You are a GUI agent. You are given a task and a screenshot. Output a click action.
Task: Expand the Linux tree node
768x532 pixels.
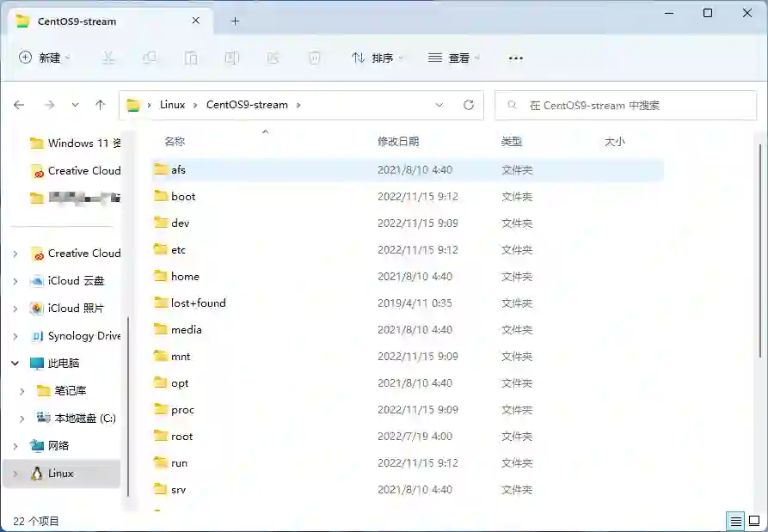[x=15, y=474]
